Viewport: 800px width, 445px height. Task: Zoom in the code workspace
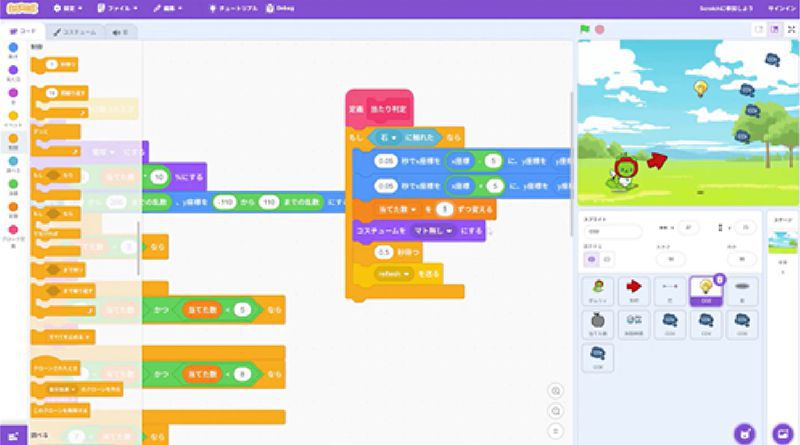pos(556,391)
